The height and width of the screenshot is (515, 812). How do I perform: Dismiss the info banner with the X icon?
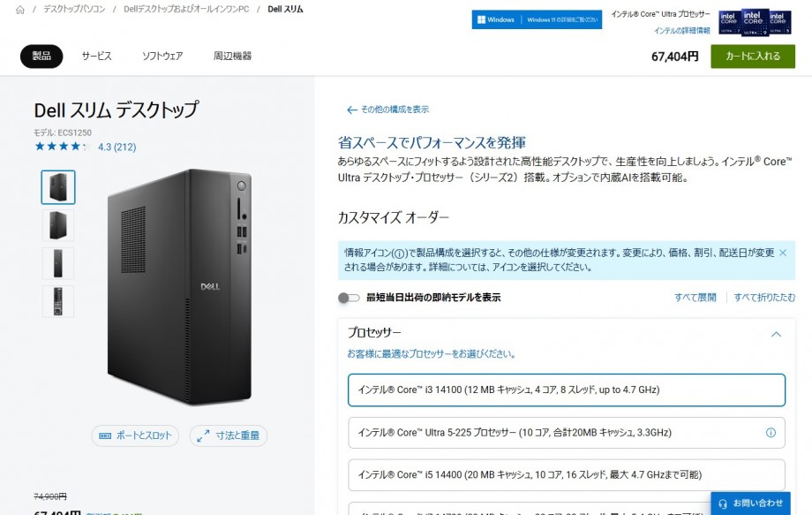(x=783, y=253)
